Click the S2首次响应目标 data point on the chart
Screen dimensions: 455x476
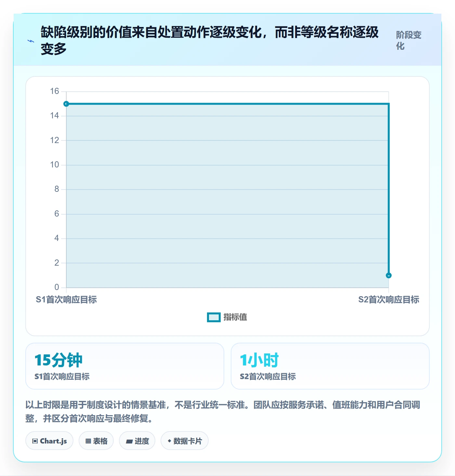(389, 275)
